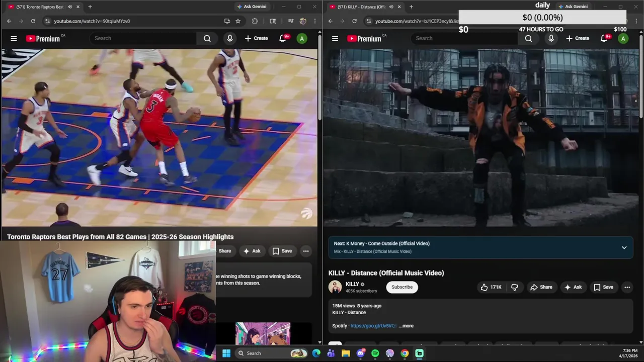
Task: Click Ask Gemini in left browser
Action: (x=251, y=7)
